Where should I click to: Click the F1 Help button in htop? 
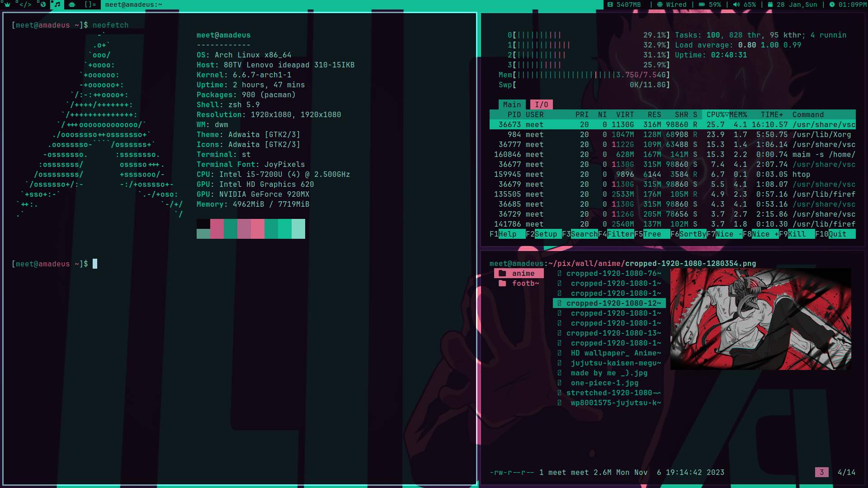click(x=507, y=234)
